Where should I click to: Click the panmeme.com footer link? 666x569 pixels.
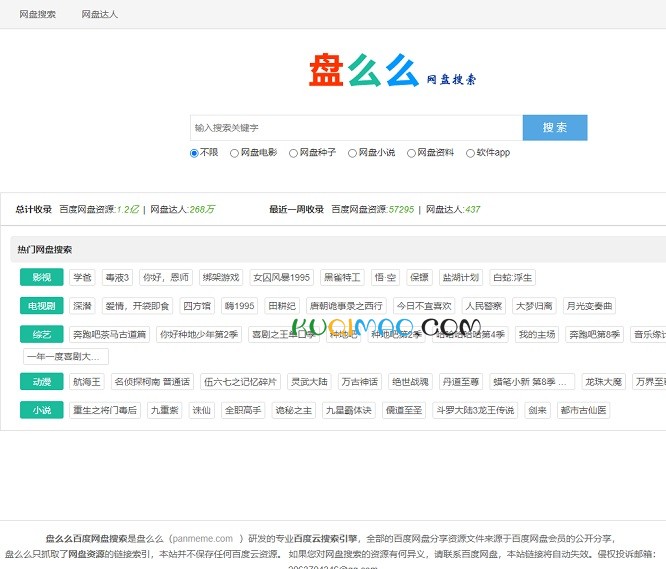[203, 538]
